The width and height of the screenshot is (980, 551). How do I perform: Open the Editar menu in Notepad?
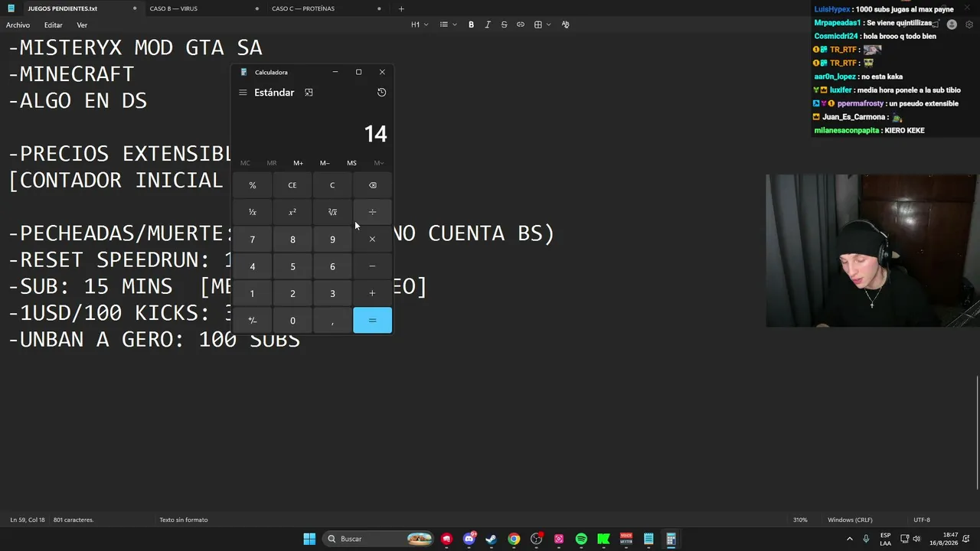pos(53,25)
